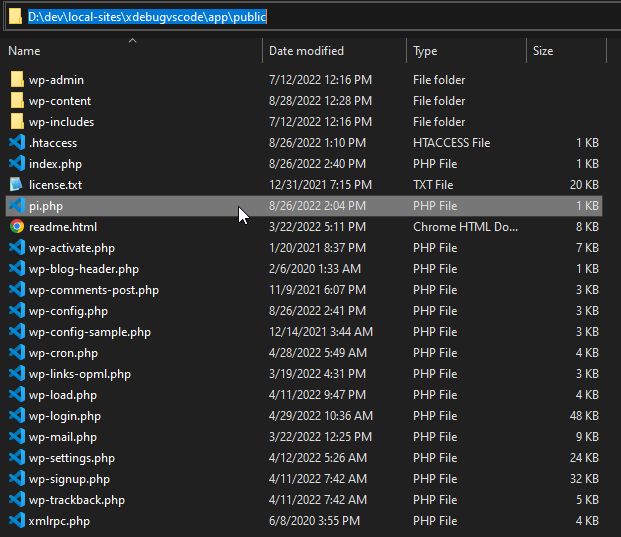Click the wp-includes folder icon
This screenshot has height=537, width=621.
click(17, 121)
